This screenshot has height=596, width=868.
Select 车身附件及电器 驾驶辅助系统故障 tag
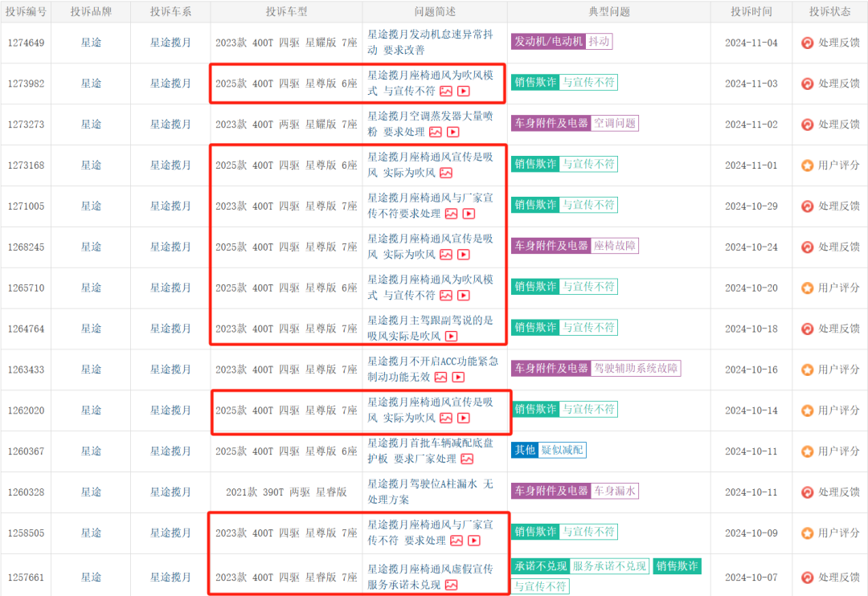pyautogui.click(x=596, y=369)
